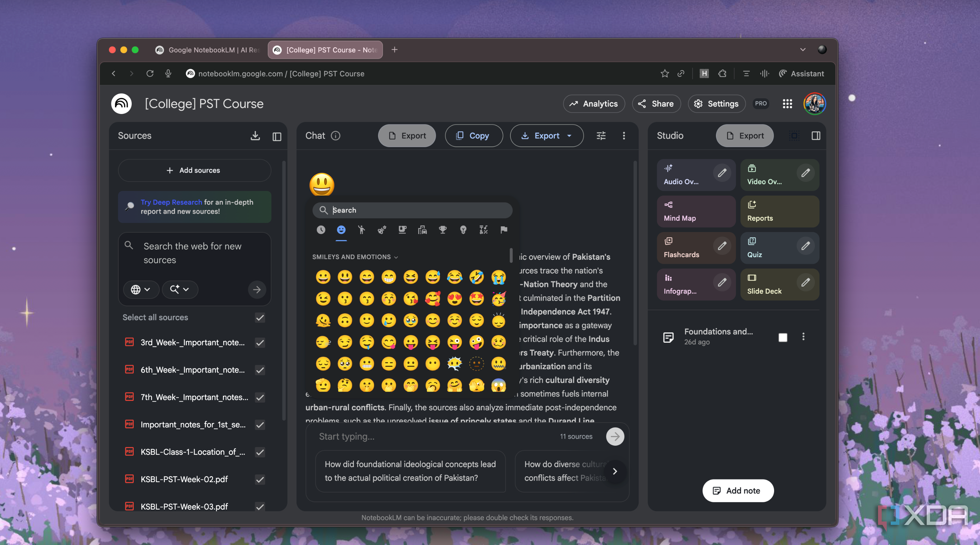Click Add sources button
The width and height of the screenshot is (980, 545).
[x=195, y=171]
